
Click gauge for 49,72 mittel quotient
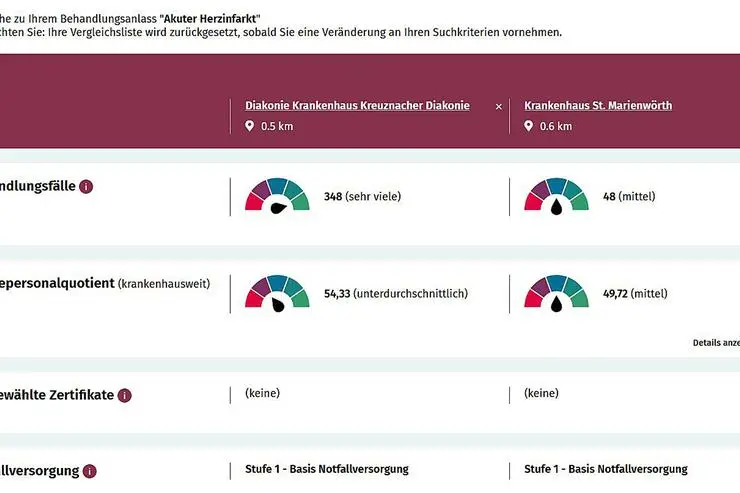[x=556, y=293]
